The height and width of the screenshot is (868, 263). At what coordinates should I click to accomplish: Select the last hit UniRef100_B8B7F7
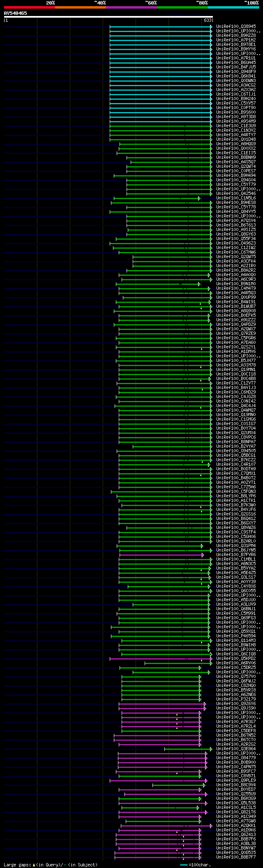(x=236, y=857)
